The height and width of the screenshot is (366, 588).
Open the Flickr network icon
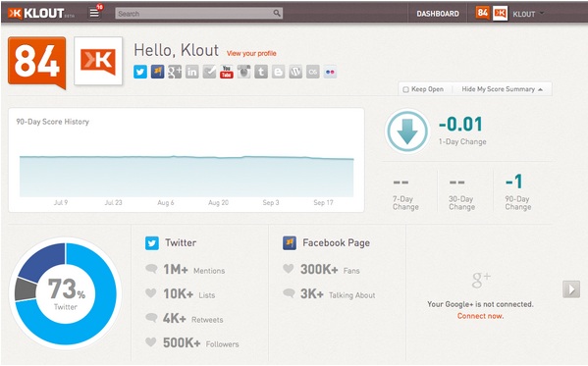330,72
